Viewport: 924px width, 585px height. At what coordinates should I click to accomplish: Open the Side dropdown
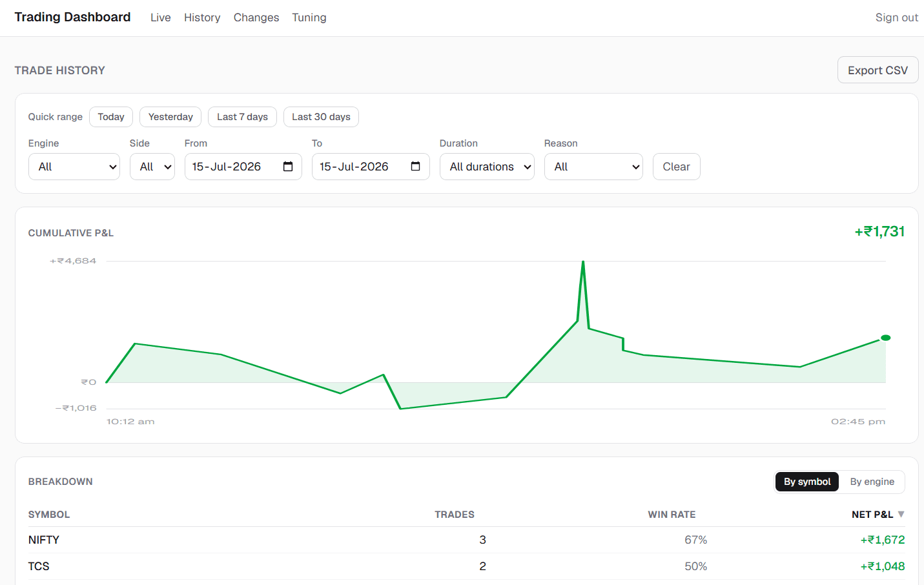(x=152, y=167)
